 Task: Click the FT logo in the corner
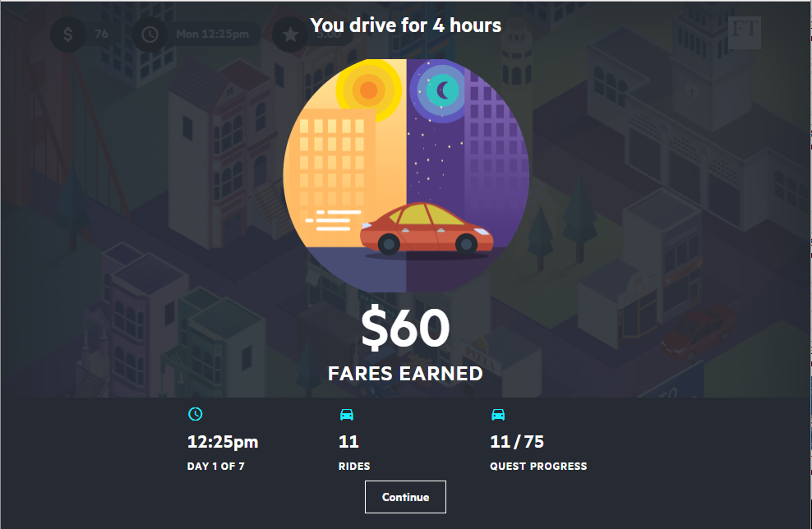click(x=744, y=32)
